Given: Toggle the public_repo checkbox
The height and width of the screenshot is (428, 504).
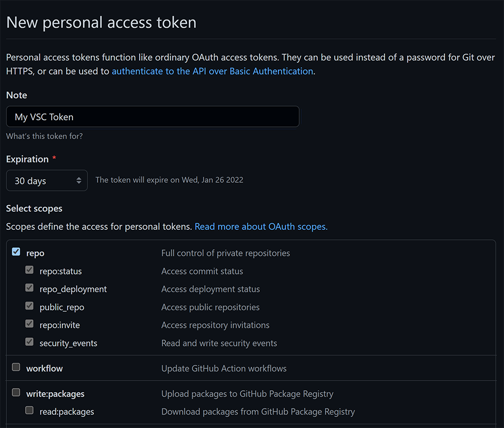Looking at the screenshot, I should point(29,305).
